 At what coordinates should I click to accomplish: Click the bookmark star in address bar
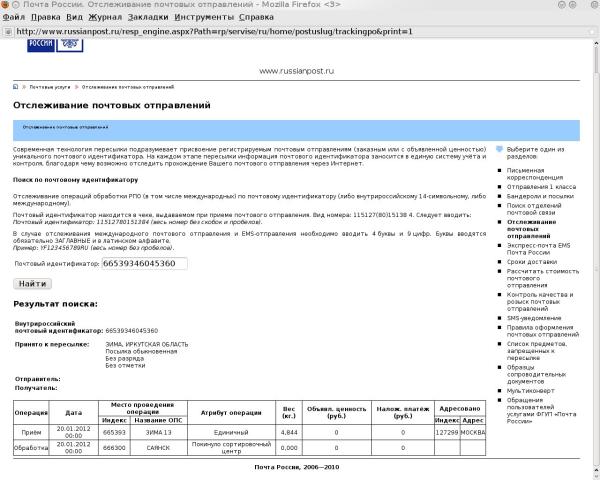pos(591,32)
